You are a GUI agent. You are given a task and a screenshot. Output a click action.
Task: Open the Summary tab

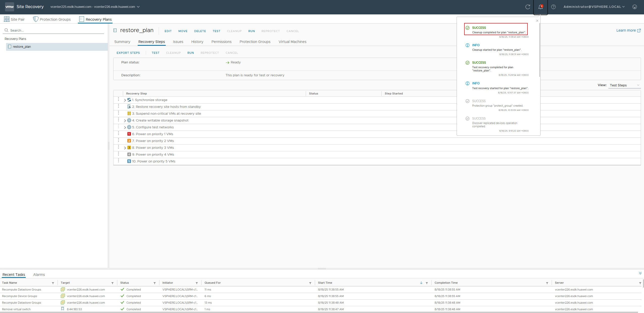pyautogui.click(x=122, y=42)
